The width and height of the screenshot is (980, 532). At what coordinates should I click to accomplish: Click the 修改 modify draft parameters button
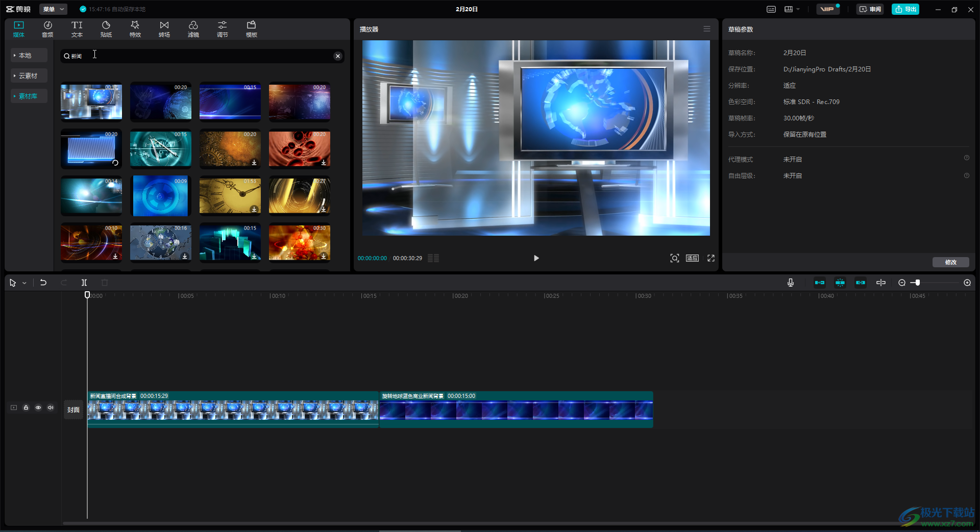click(x=951, y=262)
